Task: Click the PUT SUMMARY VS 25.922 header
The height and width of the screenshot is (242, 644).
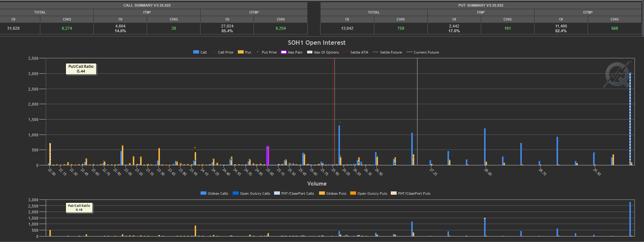Action: coord(481,5)
